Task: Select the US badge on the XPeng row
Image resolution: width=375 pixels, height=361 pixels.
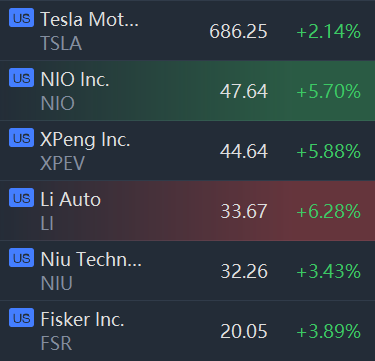Action: pos(21,138)
